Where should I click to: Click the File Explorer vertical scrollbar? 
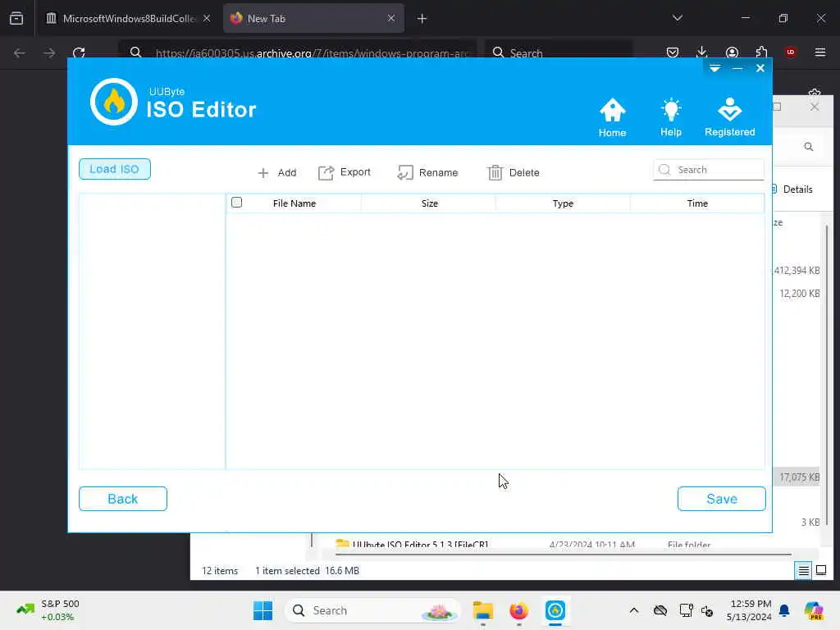[x=827, y=375]
